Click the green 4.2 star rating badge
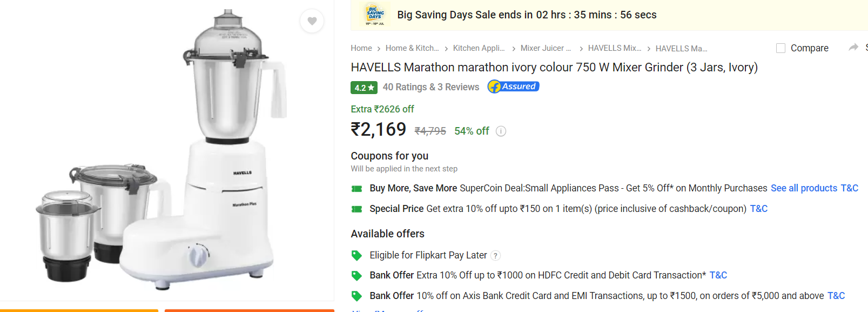This screenshot has height=312, width=868. (x=364, y=87)
